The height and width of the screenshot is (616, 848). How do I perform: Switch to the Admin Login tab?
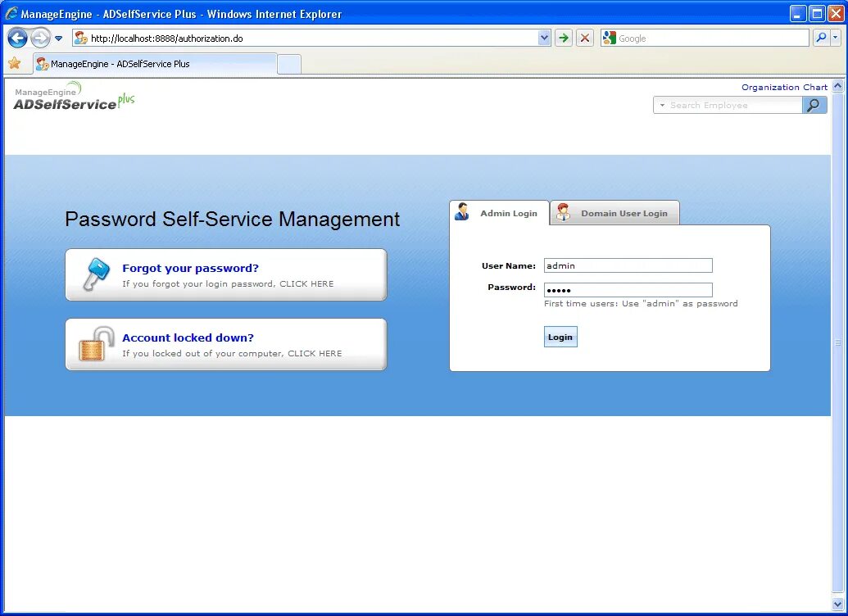[499, 213]
